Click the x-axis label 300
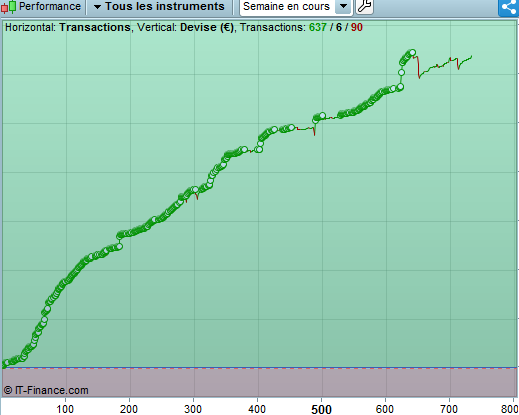The height and width of the screenshot is (415, 519). (193, 409)
